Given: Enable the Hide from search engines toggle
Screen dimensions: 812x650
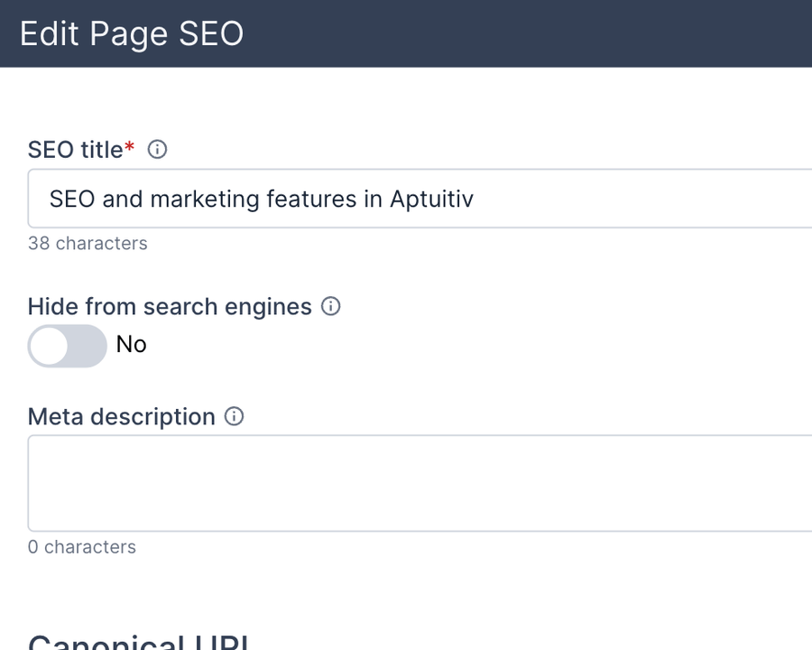Looking at the screenshot, I should 68,346.
